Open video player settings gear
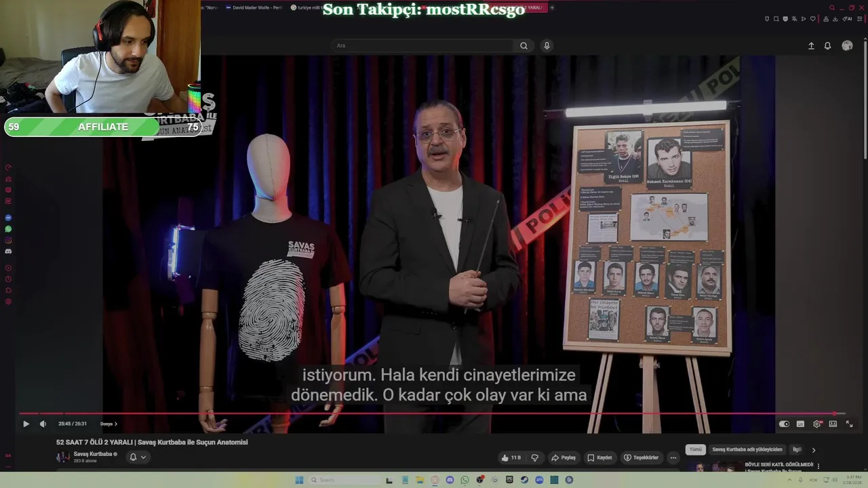Screen dimensions: 868x488 (817, 424)
